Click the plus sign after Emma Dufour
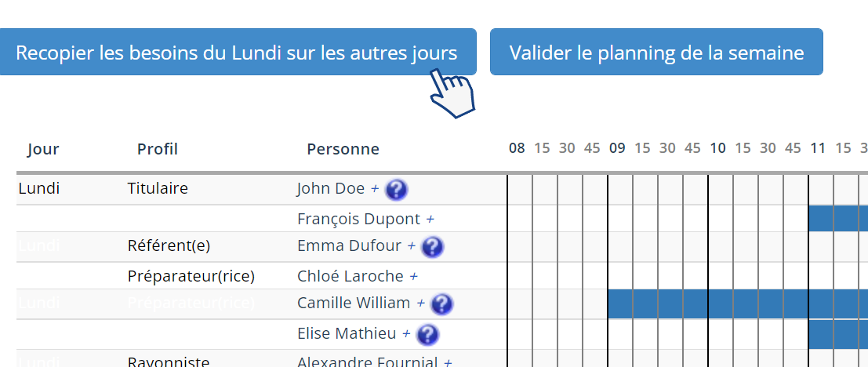 [412, 245]
